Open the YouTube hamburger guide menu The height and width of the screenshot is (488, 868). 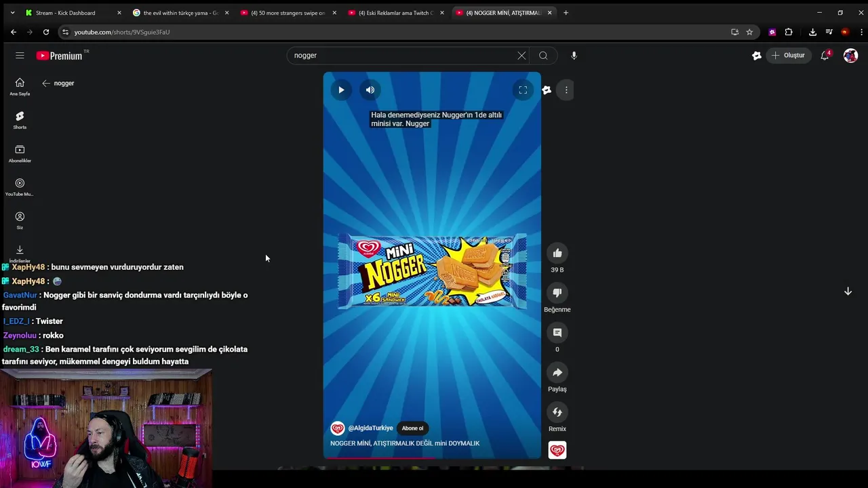[20, 56]
